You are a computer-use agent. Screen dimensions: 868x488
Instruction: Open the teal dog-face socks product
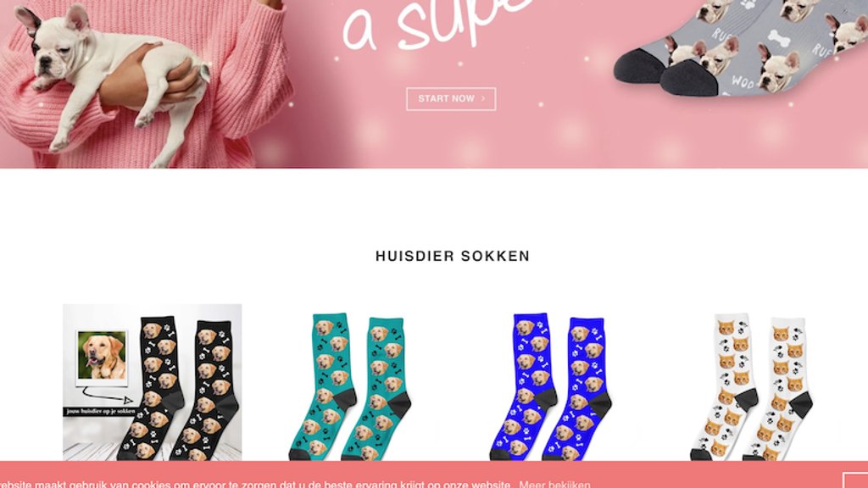349,386
